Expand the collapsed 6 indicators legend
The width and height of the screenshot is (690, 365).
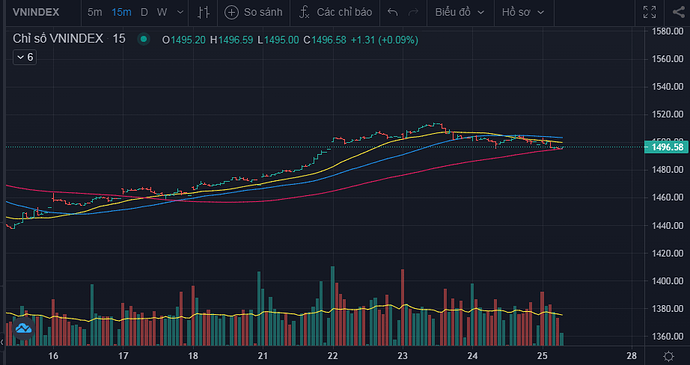coord(25,57)
